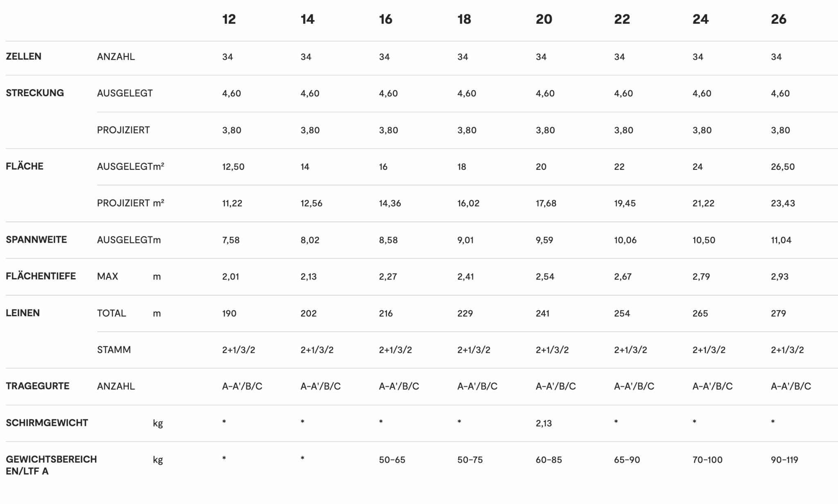Select the 279 total line length value
The image size is (838, 504).
(x=778, y=313)
